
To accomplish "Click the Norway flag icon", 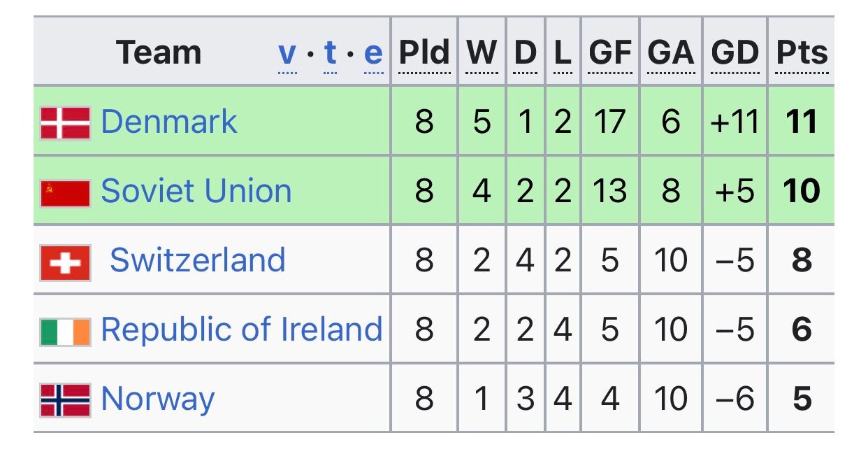I will coord(65,400).
